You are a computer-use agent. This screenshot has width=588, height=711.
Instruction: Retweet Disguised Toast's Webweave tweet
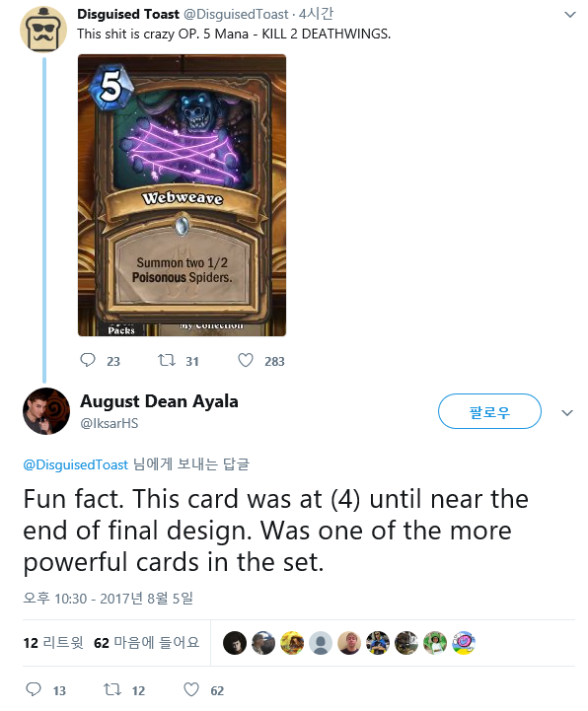(166, 361)
